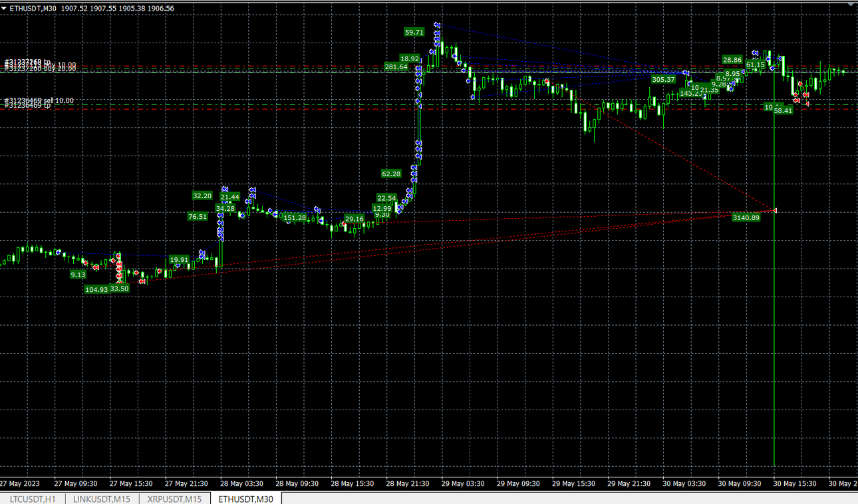Click the 28 May 09:30 time label

point(297,483)
